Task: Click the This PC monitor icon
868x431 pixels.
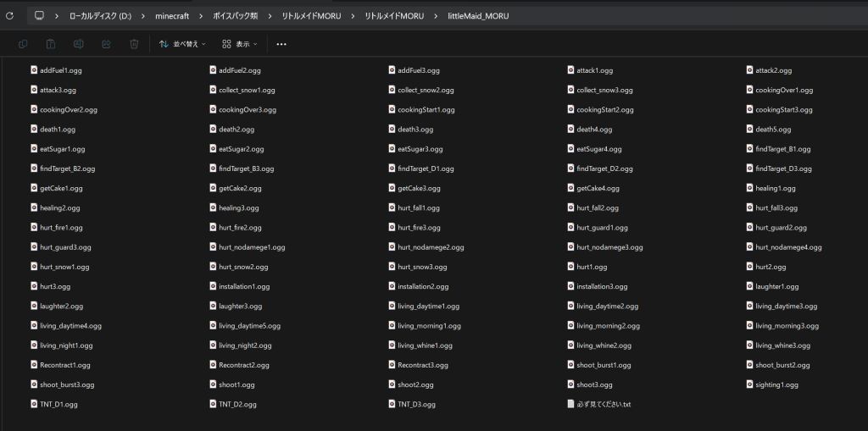Action: (x=39, y=16)
